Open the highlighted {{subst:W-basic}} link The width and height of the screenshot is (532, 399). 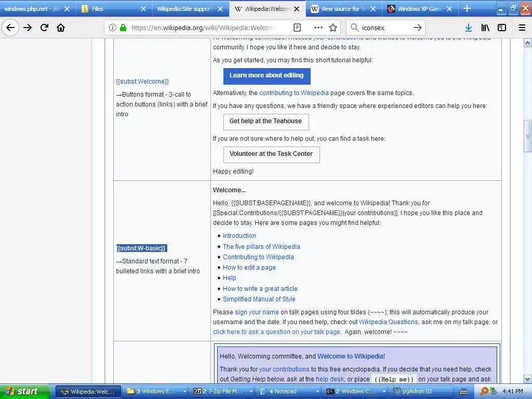click(x=141, y=248)
